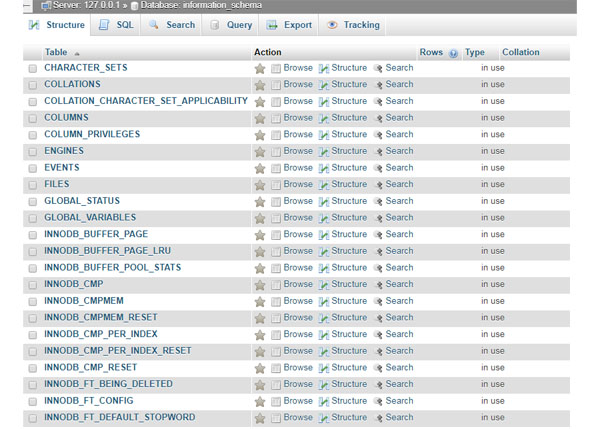Viewport: 600px width, 429px height.
Task: Click star icon for GLOBAL_STATUS
Action: (260, 202)
